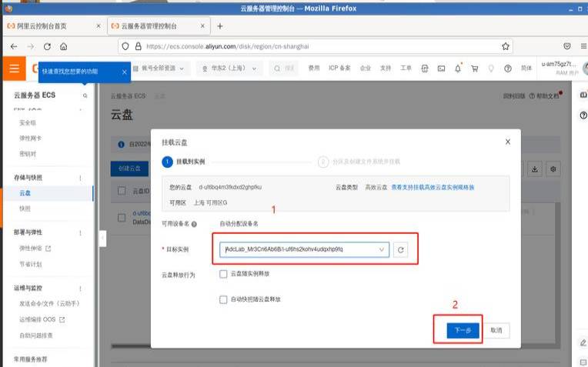The width and height of the screenshot is (588, 367).
Task: Click 帮助文档 link at top right
Action: pos(545,96)
